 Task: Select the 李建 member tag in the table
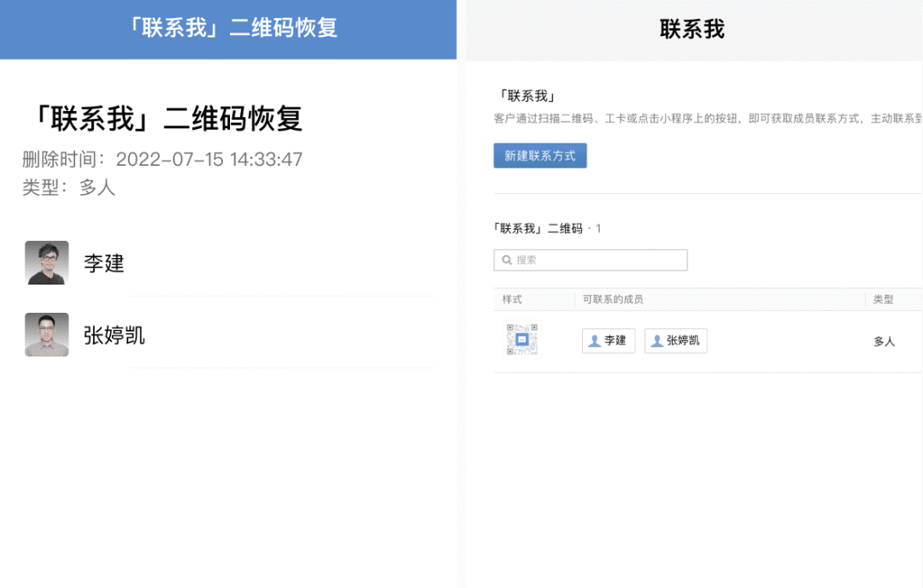(608, 340)
